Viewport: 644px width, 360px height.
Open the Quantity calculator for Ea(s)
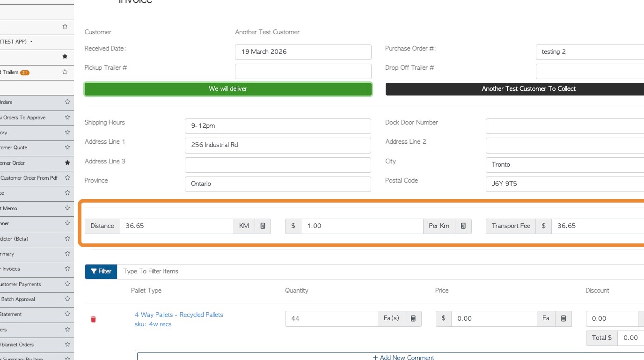click(x=413, y=319)
